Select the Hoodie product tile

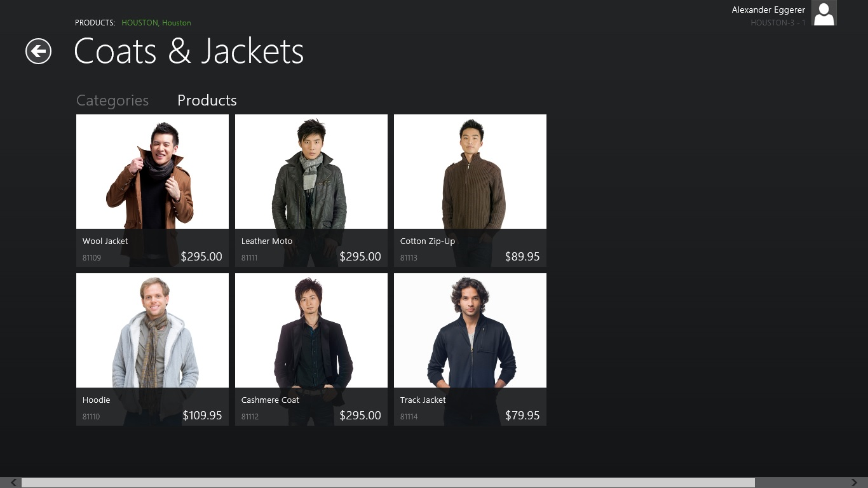153,349
